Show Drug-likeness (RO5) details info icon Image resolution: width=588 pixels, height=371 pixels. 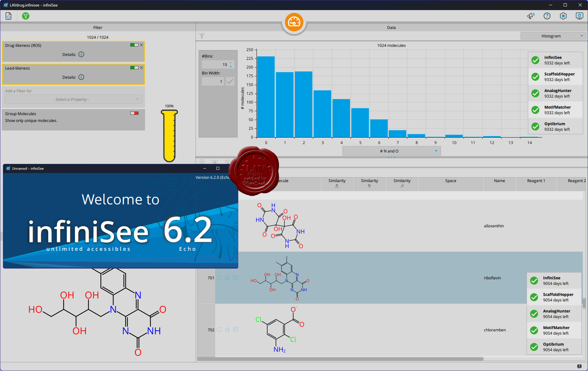click(81, 54)
